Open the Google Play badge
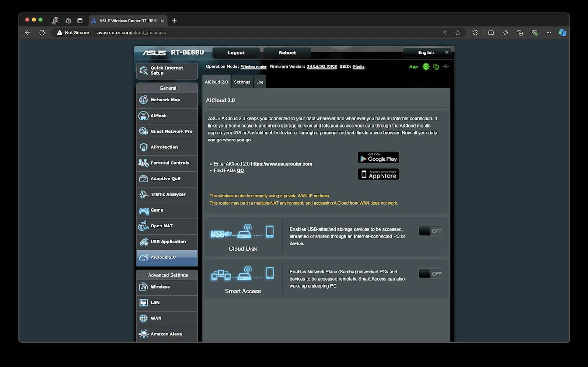The height and width of the screenshot is (367, 588). point(379,158)
